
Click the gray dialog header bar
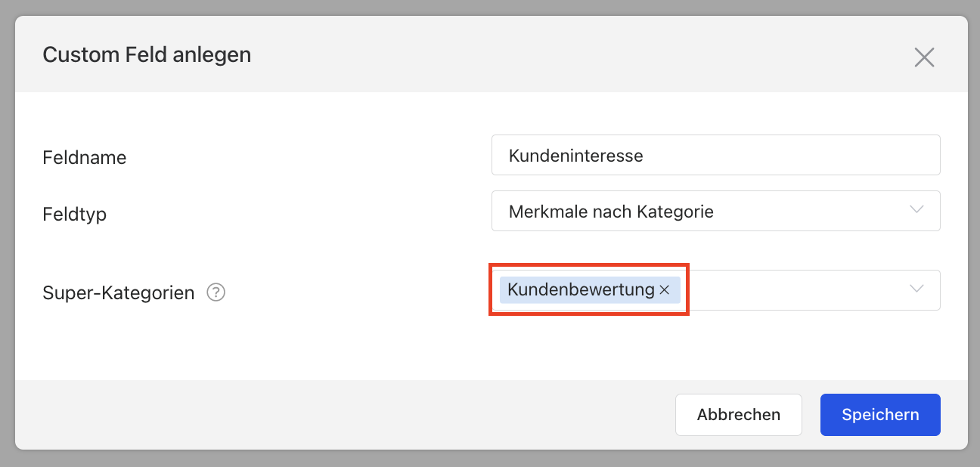tap(529, 55)
